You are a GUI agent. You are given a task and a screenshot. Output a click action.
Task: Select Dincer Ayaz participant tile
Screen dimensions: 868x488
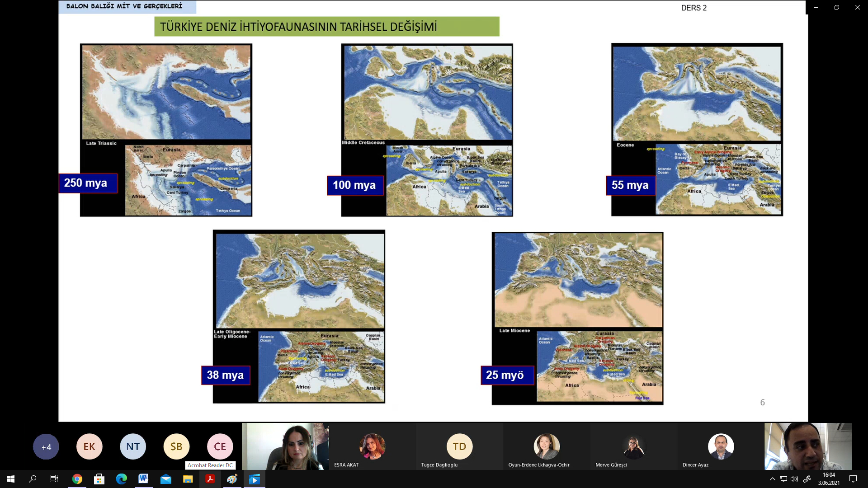point(721,446)
